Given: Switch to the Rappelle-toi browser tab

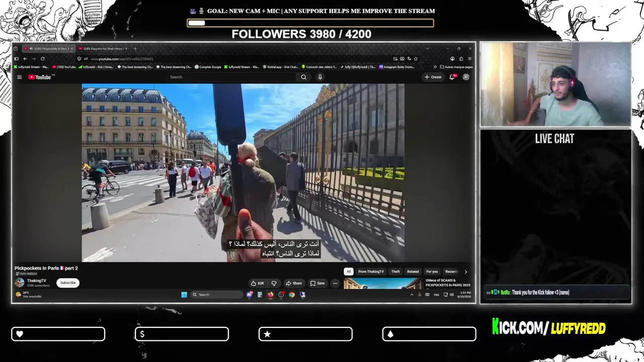Looking at the screenshot, I should [104, 49].
